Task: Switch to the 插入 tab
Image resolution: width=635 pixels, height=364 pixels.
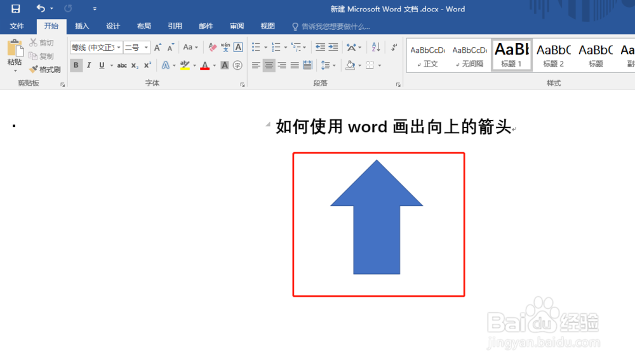Action: pyautogui.click(x=82, y=26)
